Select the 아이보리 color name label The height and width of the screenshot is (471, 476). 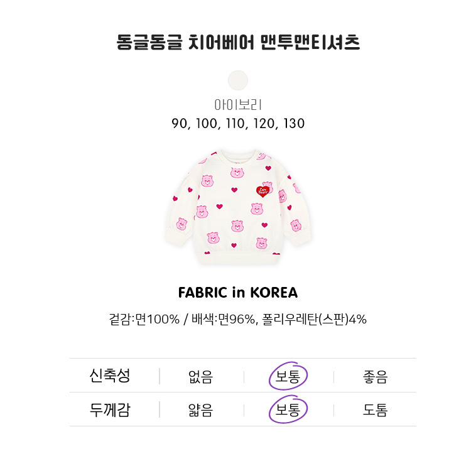(238, 104)
